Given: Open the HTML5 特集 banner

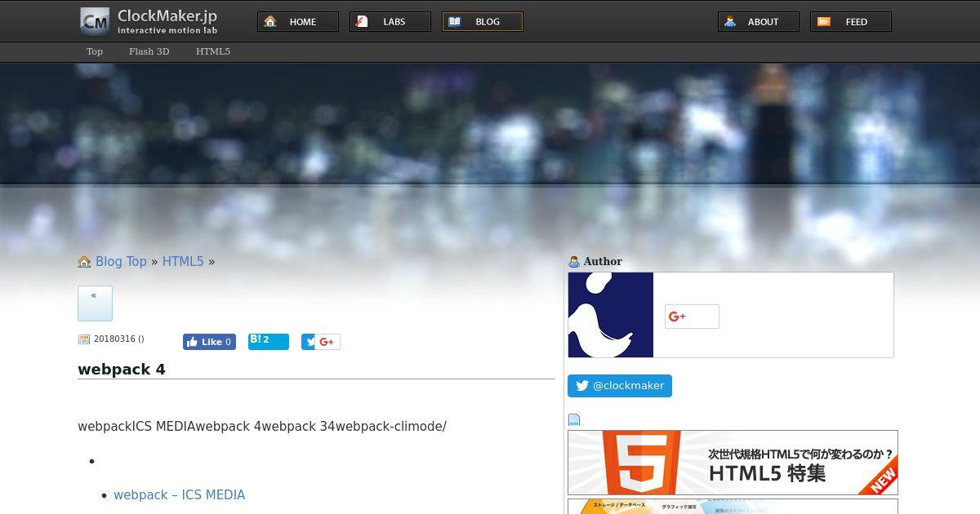Looking at the screenshot, I should (733, 463).
